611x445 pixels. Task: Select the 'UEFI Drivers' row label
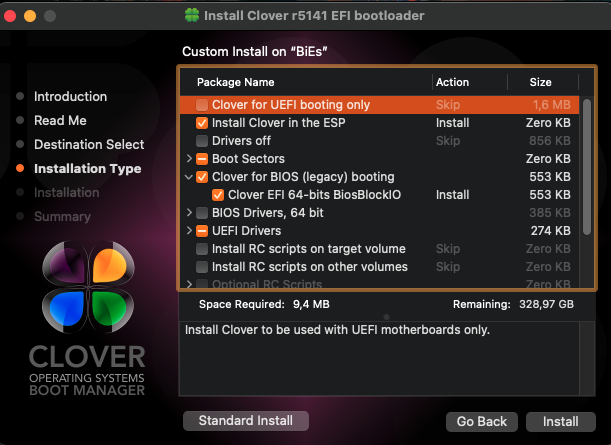coord(246,231)
